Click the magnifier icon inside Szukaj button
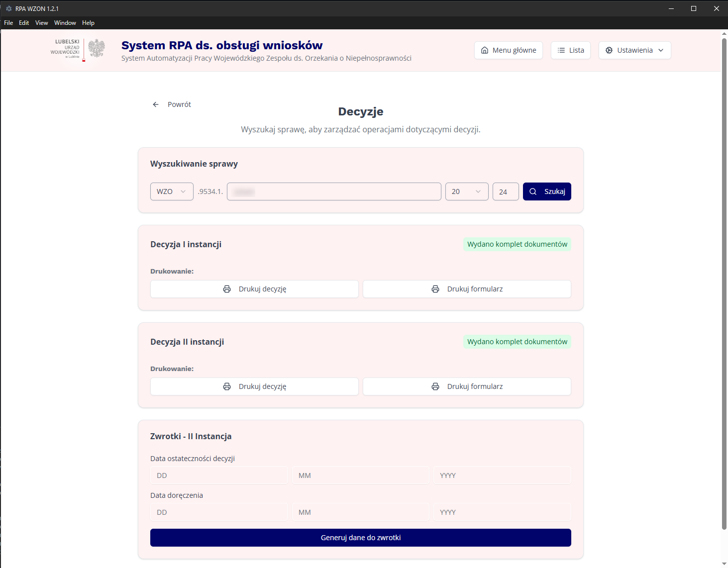Image resolution: width=728 pixels, height=568 pixels. point(533,191)
